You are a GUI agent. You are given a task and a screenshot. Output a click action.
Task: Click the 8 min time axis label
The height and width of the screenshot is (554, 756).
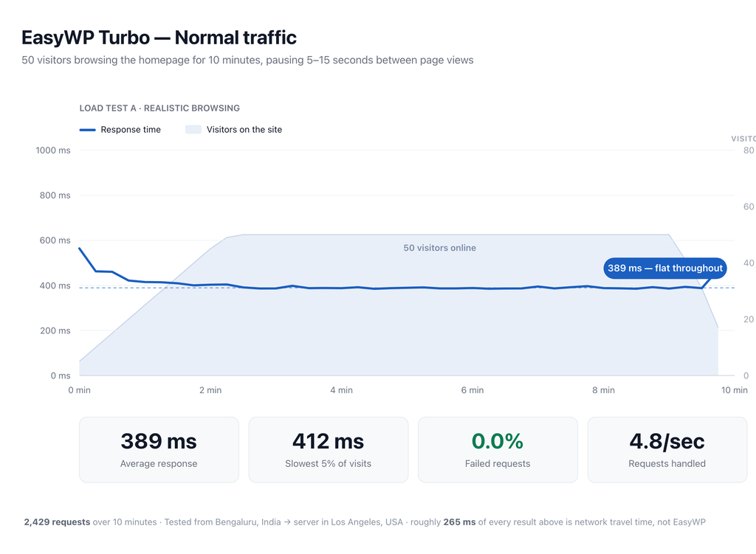click(604, 390)
